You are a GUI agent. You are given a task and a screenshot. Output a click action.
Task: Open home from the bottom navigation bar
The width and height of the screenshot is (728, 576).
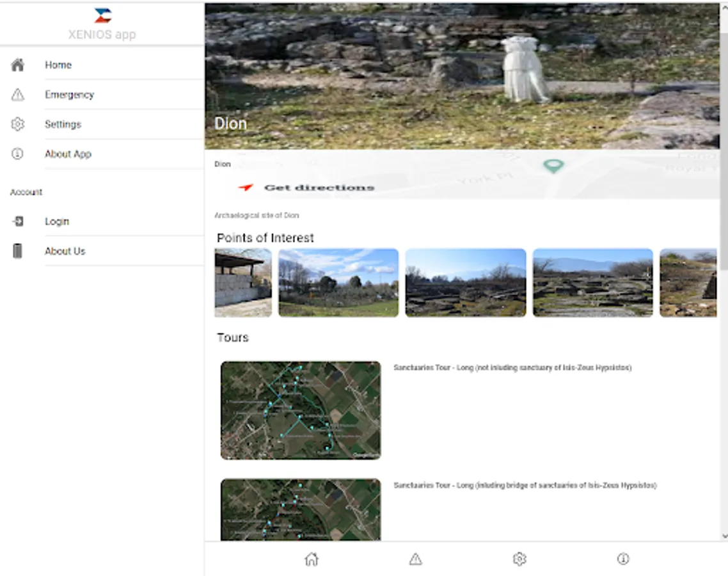point(312,559)
